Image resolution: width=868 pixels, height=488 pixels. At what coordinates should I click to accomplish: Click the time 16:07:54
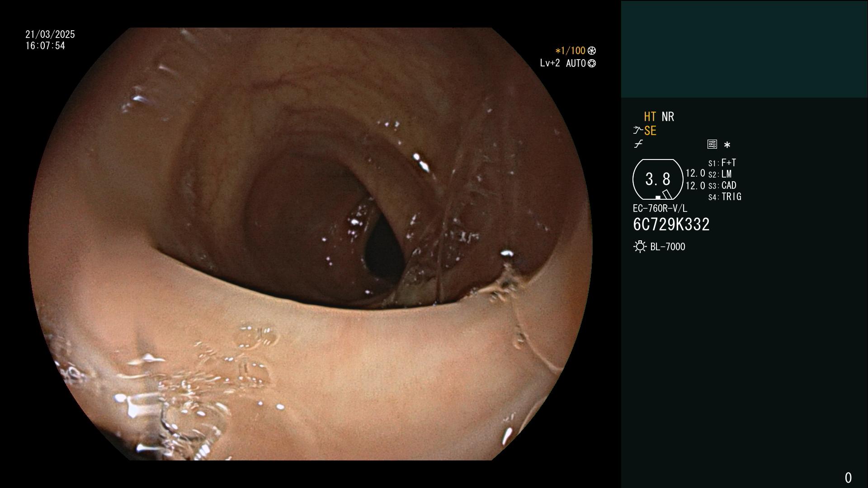(x=45, y=46)
